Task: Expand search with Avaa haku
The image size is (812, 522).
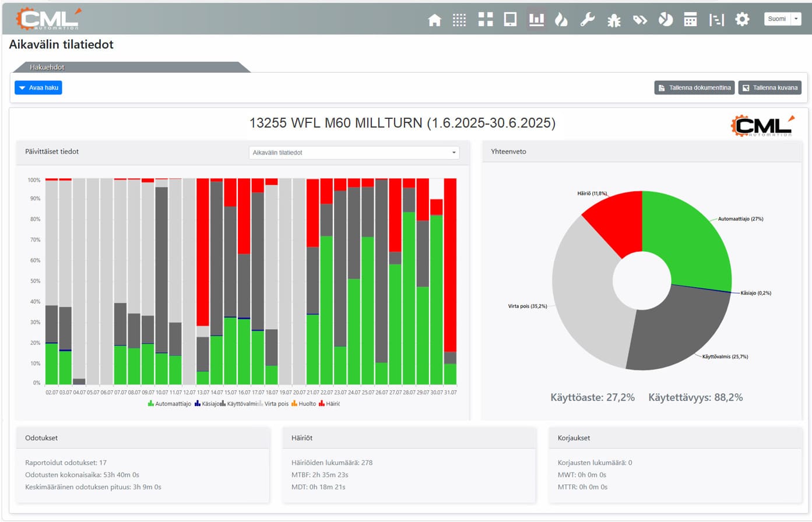Action: click(x=38, y=87)
